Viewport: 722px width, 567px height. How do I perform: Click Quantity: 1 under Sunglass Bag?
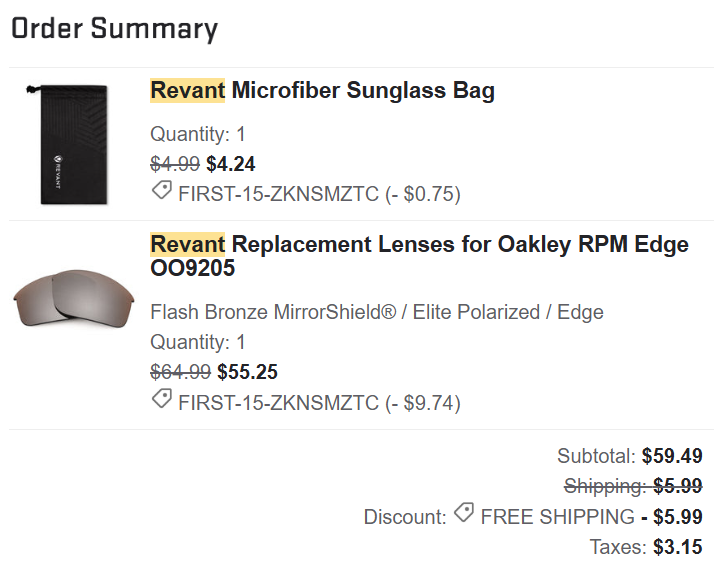(x=197, y=134)
